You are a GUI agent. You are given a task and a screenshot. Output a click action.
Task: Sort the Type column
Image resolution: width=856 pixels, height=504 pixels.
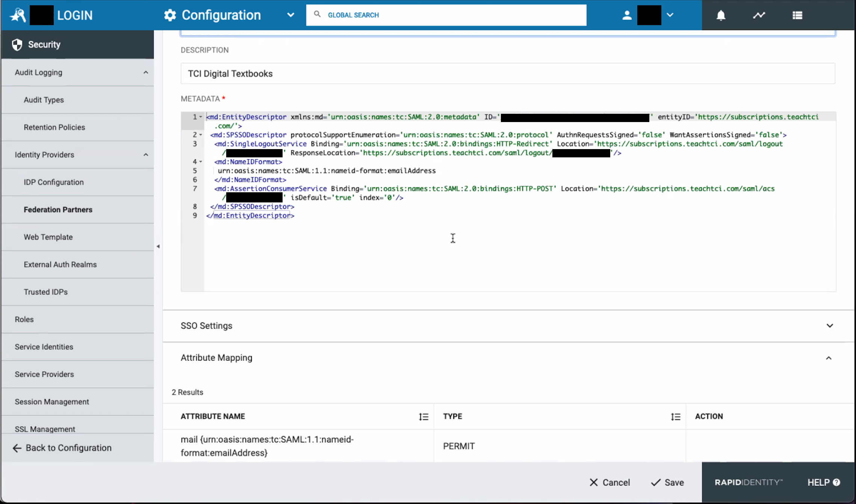coord(675,416)
